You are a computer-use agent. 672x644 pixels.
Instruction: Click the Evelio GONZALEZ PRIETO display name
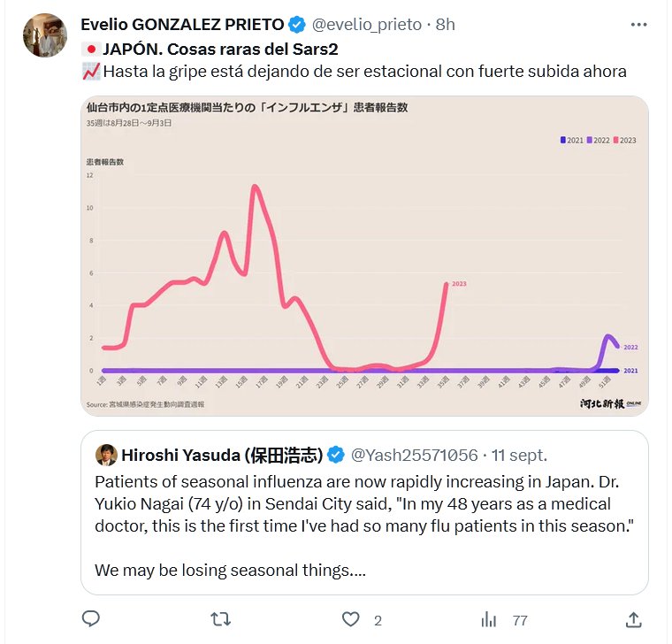(x=182, y=25)
